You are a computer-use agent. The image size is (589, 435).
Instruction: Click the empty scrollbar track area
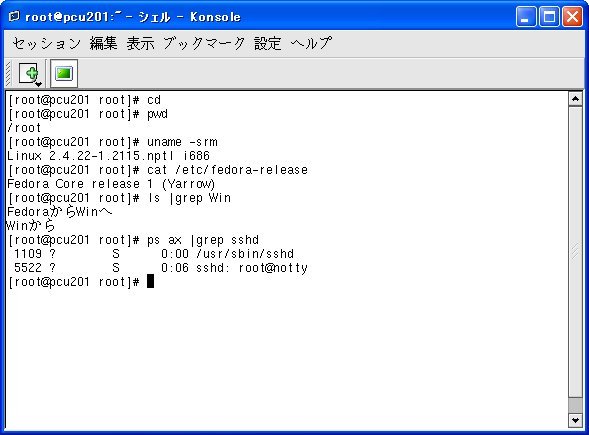(575, 406)
